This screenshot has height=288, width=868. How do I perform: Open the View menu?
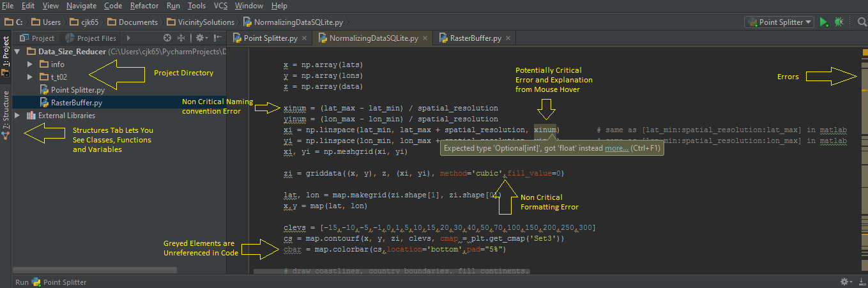[50, 5]
